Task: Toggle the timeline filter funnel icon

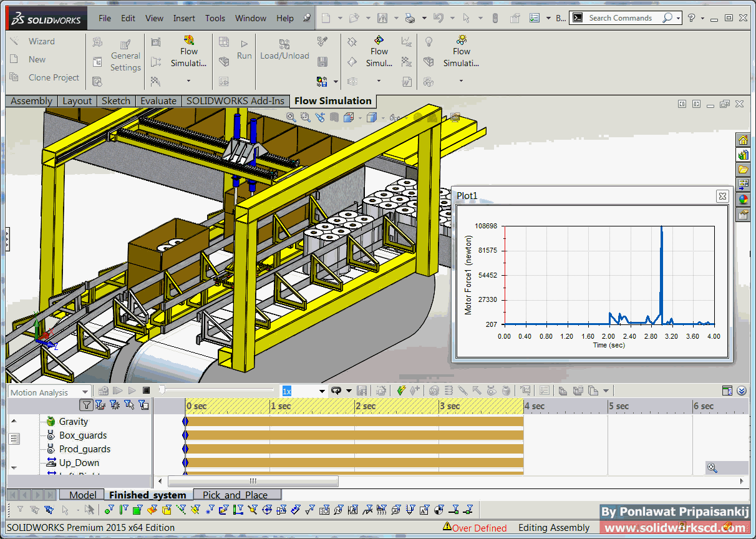Action: click(x=87, y=405)
